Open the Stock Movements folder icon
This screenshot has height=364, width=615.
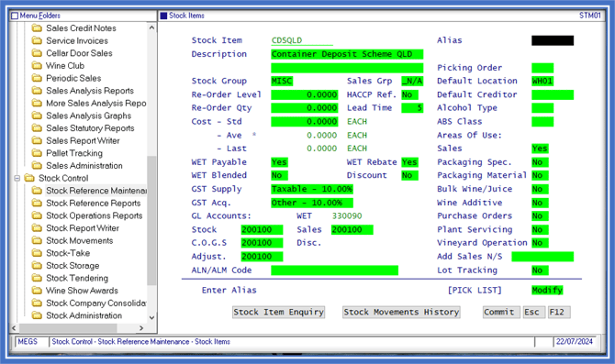(x=37, y=240)
